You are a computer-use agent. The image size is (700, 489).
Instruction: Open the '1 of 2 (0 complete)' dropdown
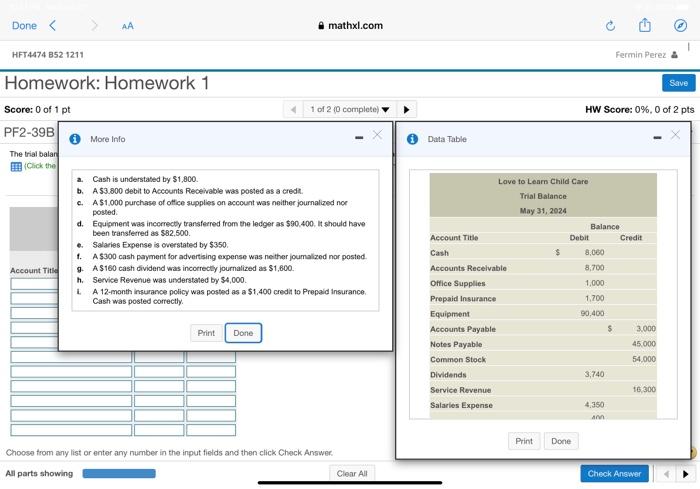(x=350, y=109)
